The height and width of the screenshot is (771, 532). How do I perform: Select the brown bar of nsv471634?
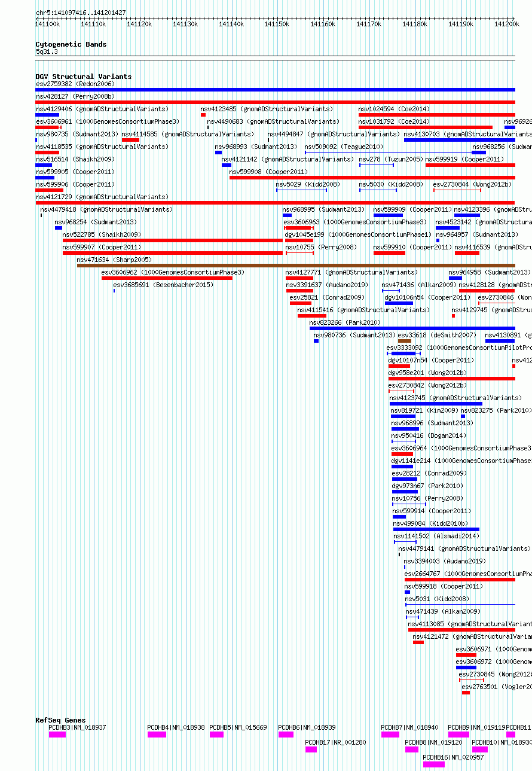point(296,266)
